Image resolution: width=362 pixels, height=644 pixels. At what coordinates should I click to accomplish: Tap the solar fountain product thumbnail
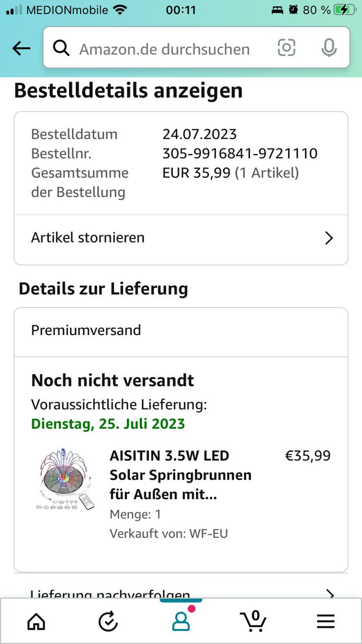tap(65, 478)
